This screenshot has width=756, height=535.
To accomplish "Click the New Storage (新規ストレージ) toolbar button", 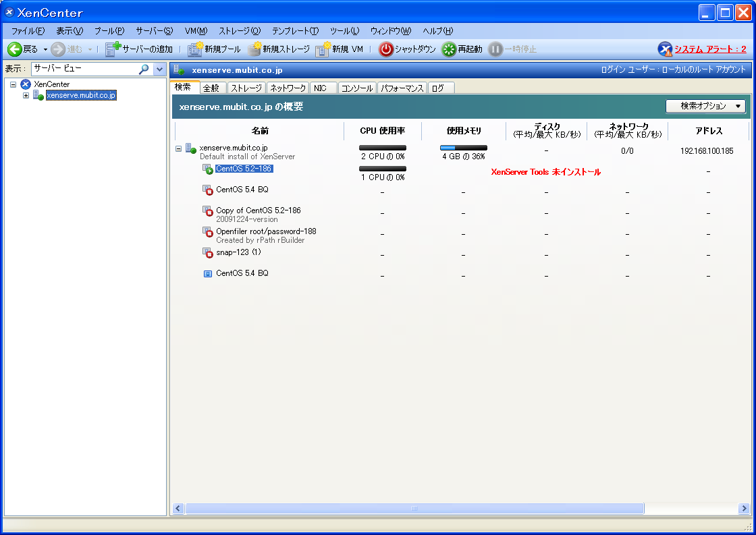I will (x=279, y=49).
